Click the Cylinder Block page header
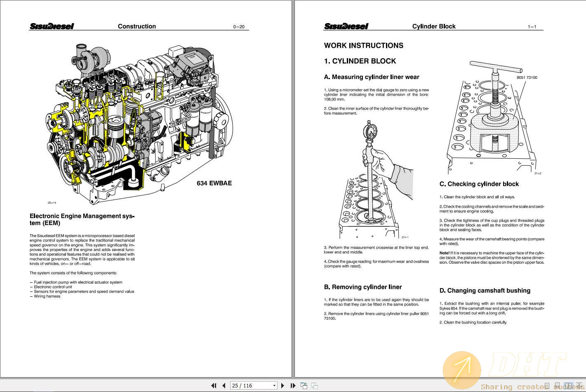Screen dimensions: 586x392 tap(434, 26)
